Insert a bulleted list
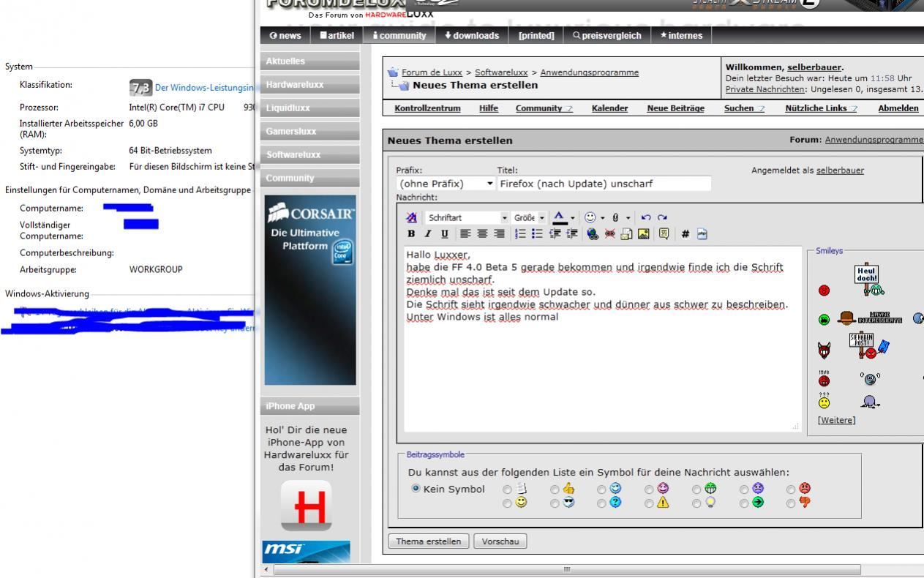The image size is (924, 578). pos(537,234)
